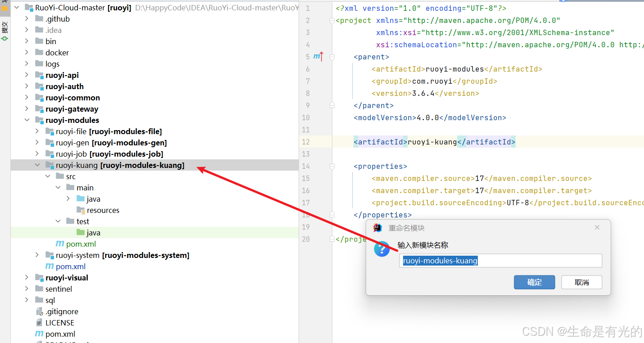Close the 重命名模块 dialog
This screenshot has height=343, width=644.
[597, 228]
